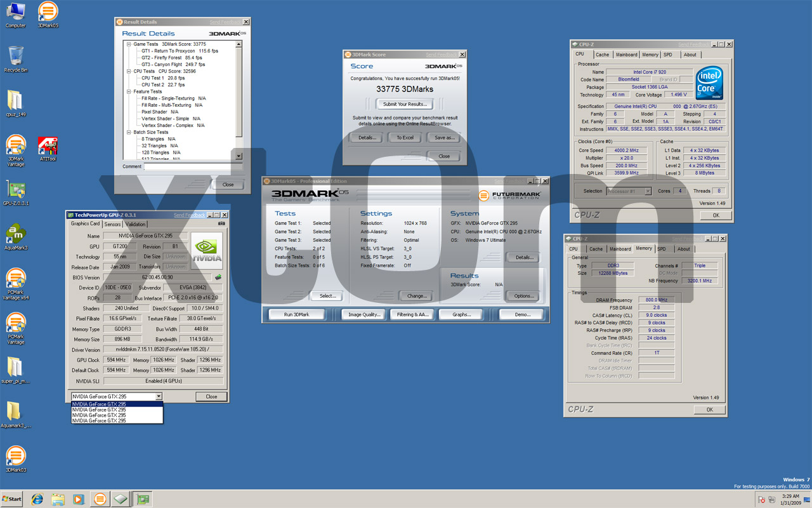812x508 pixels.
Task: Open the Mainboard tab in upper CPU-Z
Action: (627, 55)
